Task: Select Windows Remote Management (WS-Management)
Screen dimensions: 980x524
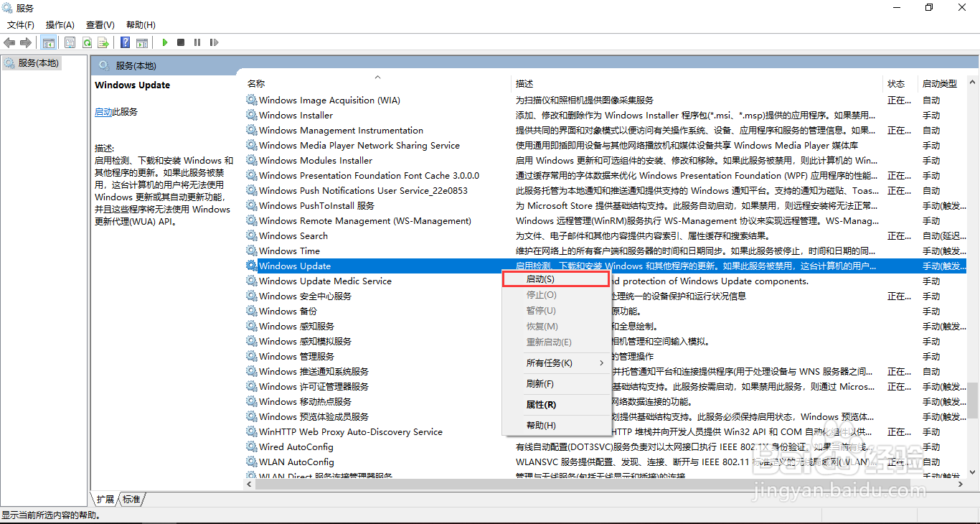Action: pos(606,220)
